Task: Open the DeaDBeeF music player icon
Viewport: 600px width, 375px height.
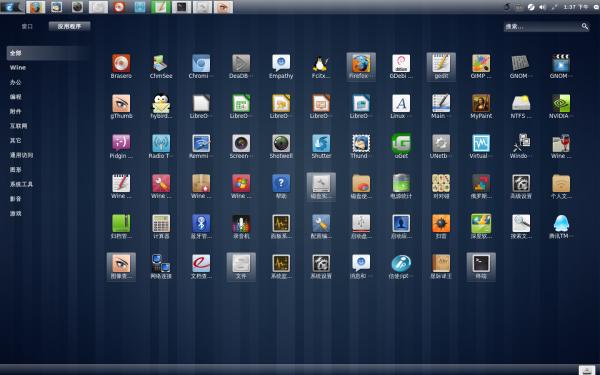Action: 241,67
